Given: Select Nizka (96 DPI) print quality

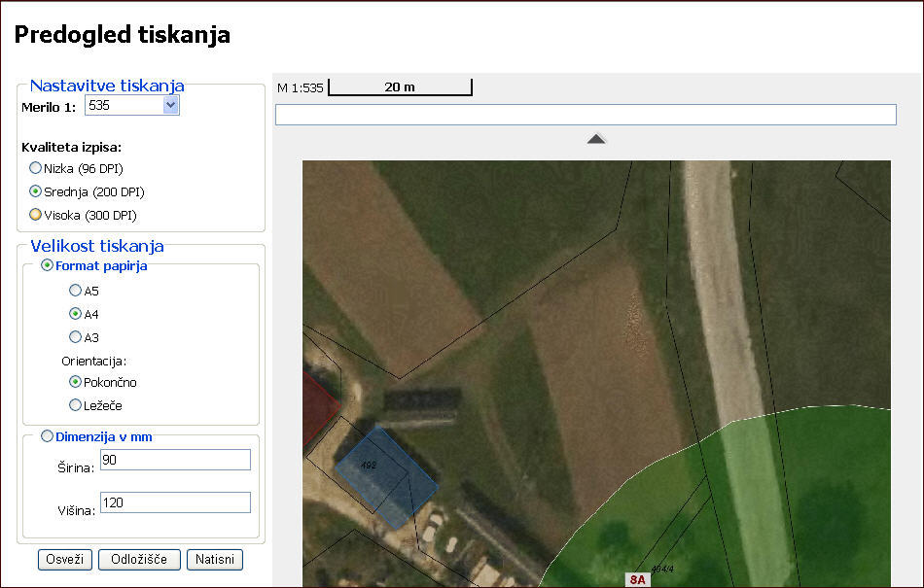Looking at the screenshot, I should pos(36,168).
